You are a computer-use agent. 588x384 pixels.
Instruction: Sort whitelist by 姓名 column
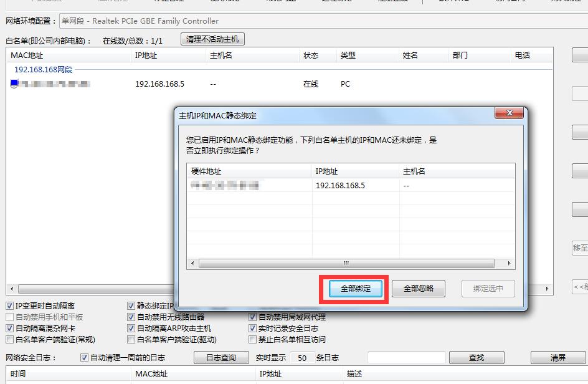point(424,55)
